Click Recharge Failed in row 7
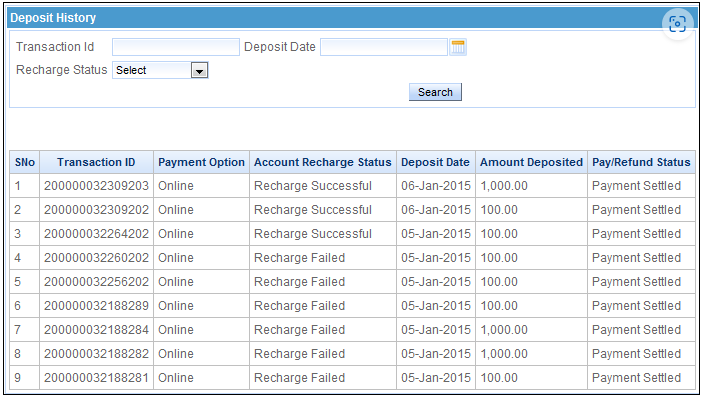 300,330
